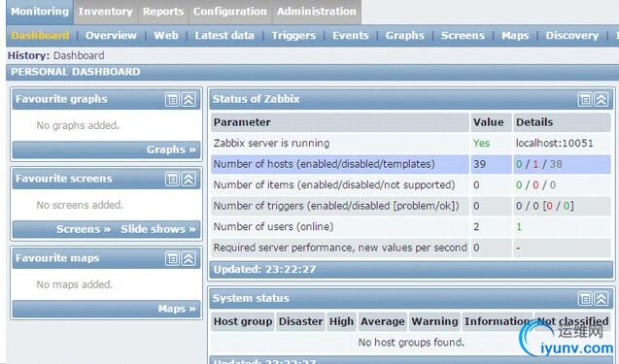Image resolution: width=619 pixels, height=364 pixels.
Task: Click 'No screens added.' text
Action: pos(80,205)
